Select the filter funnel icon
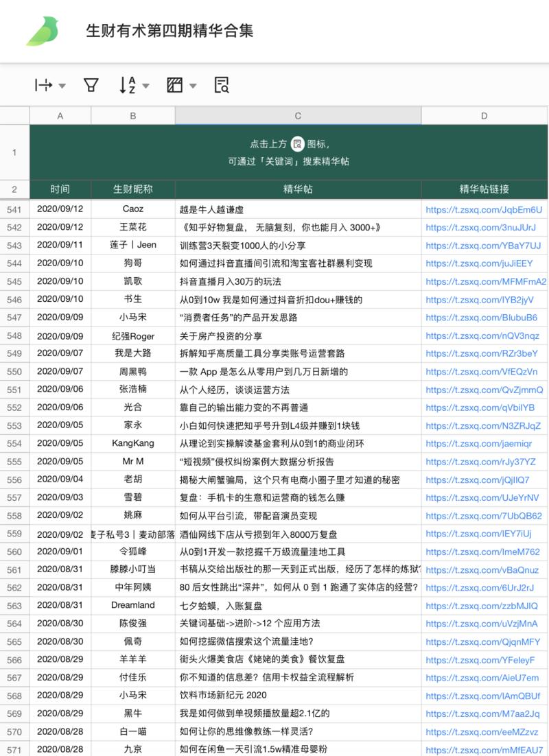Viewport: 549px width, 756px height. 90,85
